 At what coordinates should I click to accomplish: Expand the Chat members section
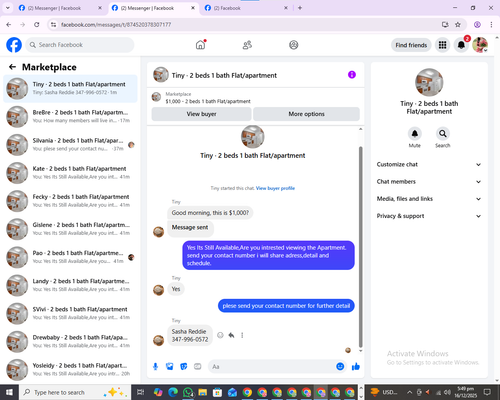[429, 182]
